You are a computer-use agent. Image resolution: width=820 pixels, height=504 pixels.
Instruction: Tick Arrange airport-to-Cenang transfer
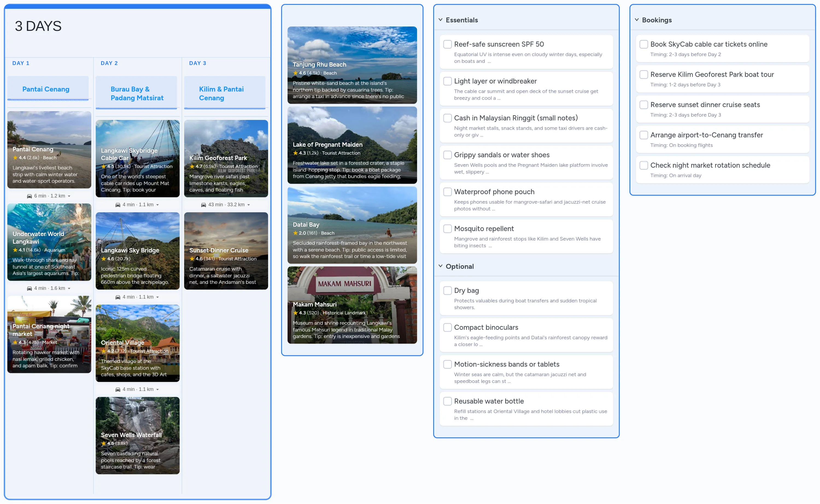(644, 135)
